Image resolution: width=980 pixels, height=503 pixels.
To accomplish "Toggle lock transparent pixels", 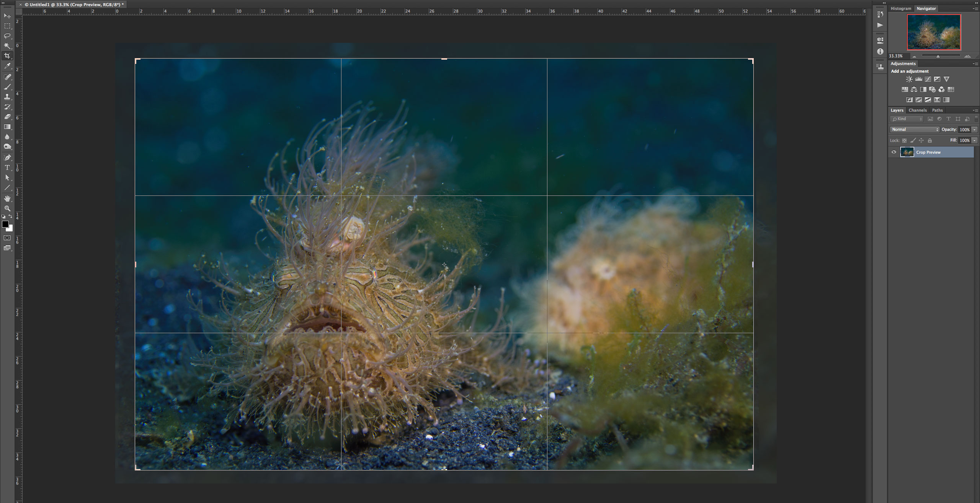I will pyautogui.click(x=904, y=140).
